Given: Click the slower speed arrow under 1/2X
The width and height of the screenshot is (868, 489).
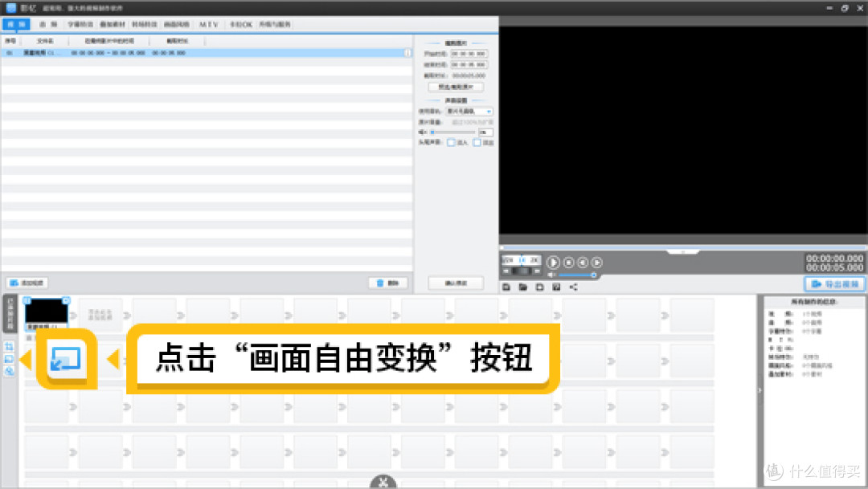Looking at the screenshot, I should click(506, 271).
